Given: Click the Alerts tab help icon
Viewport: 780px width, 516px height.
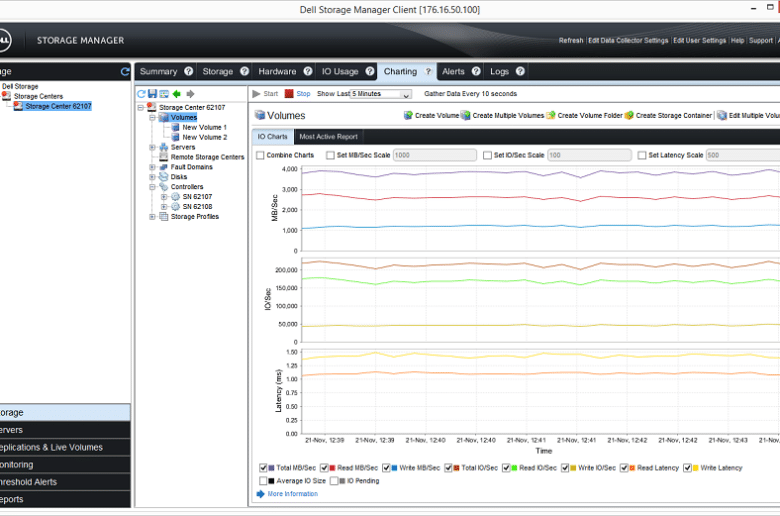Looking at the screenshot, I should 476,71.
